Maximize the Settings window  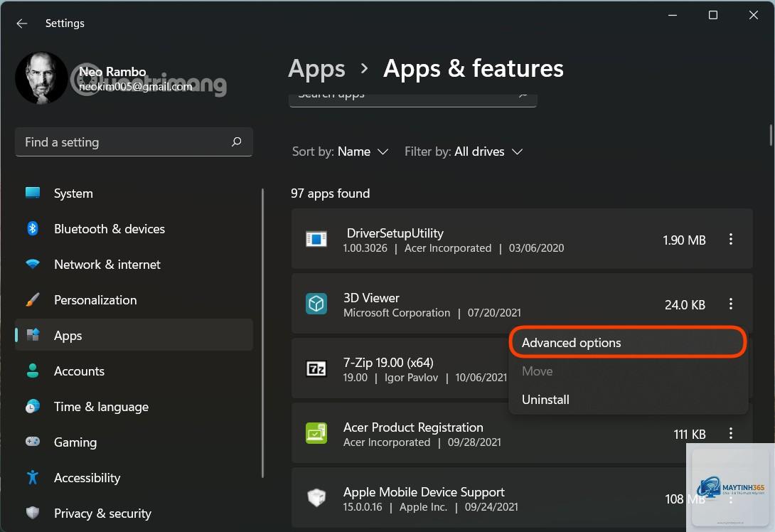point(713,15)
